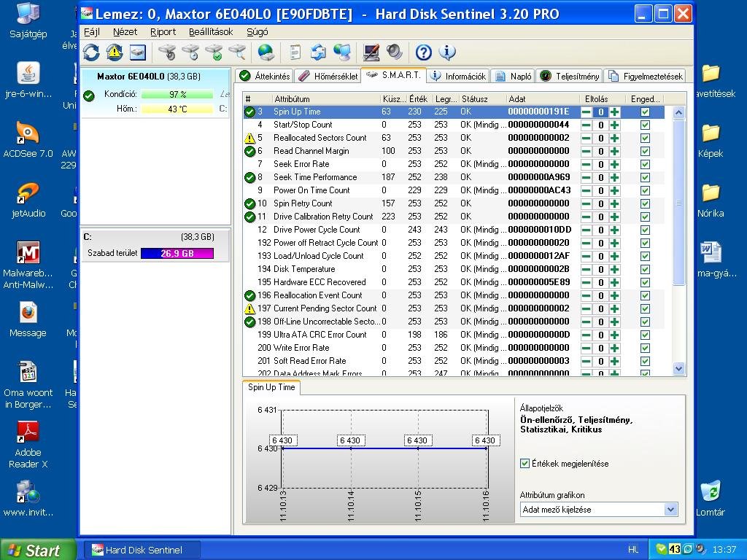Click the Windows Start button
This screenshot has width=747, height=560.
pos(37,550)
